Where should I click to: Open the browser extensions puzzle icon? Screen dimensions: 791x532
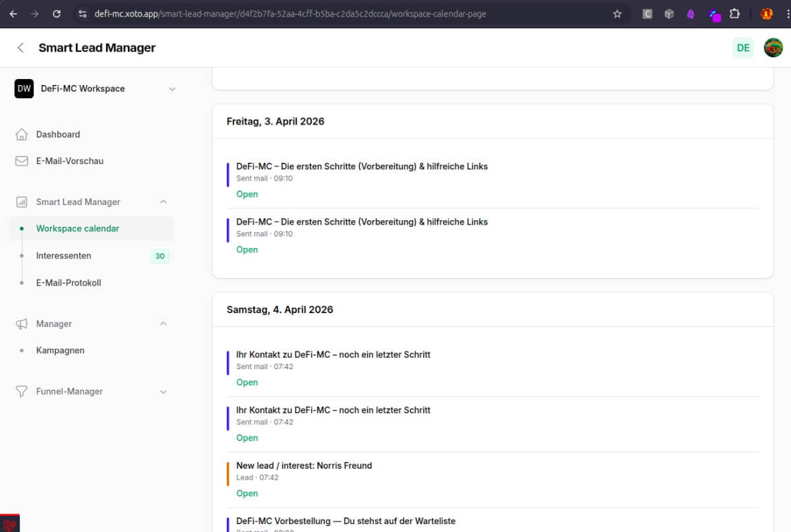click(x=734, y=13)
